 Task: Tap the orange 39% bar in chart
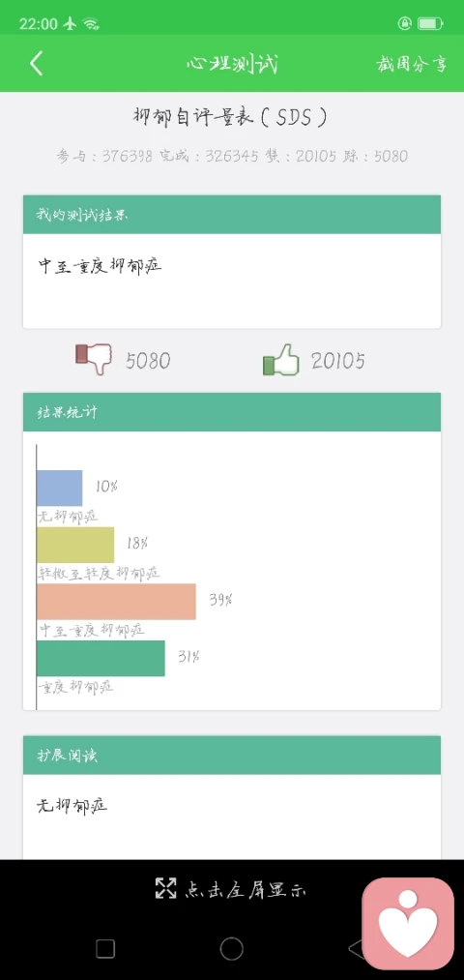tap(116, 602)
